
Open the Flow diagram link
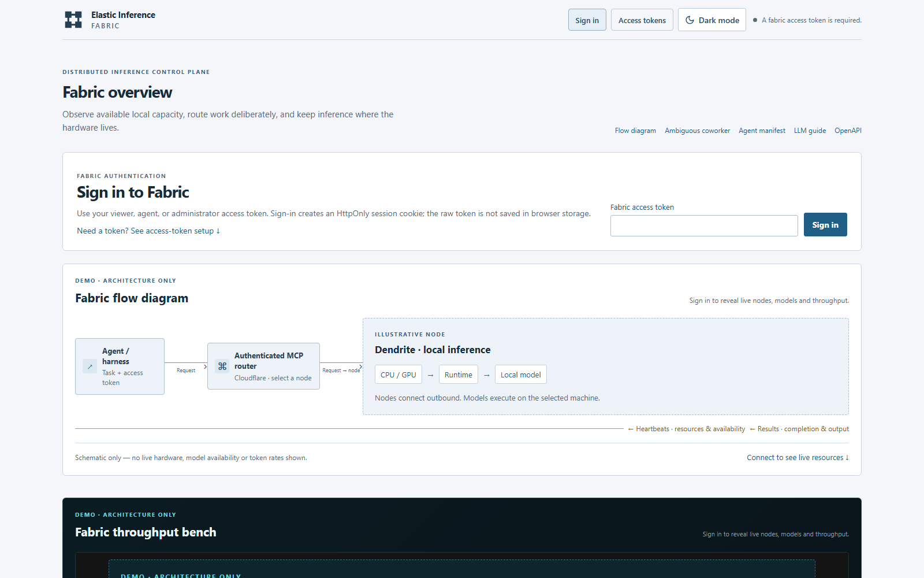[635, 131]
